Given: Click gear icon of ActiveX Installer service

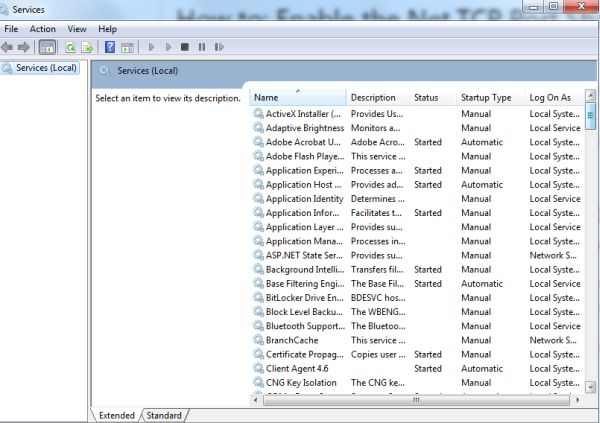Looking at the screenshot, I should click(259, 113).
